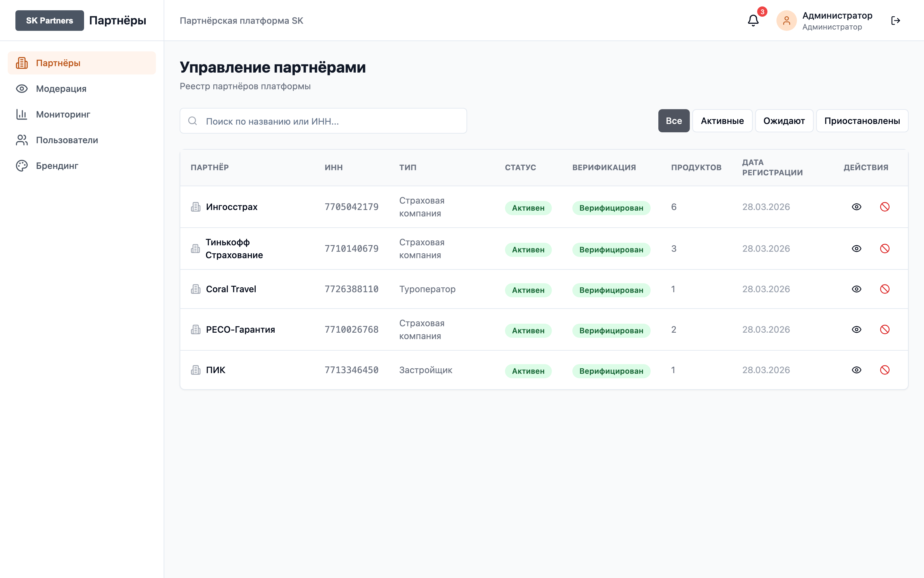Click the Администратор user name
Image resolution: width=924 pixels, height=578 pixels.
[x=837, y=16]
